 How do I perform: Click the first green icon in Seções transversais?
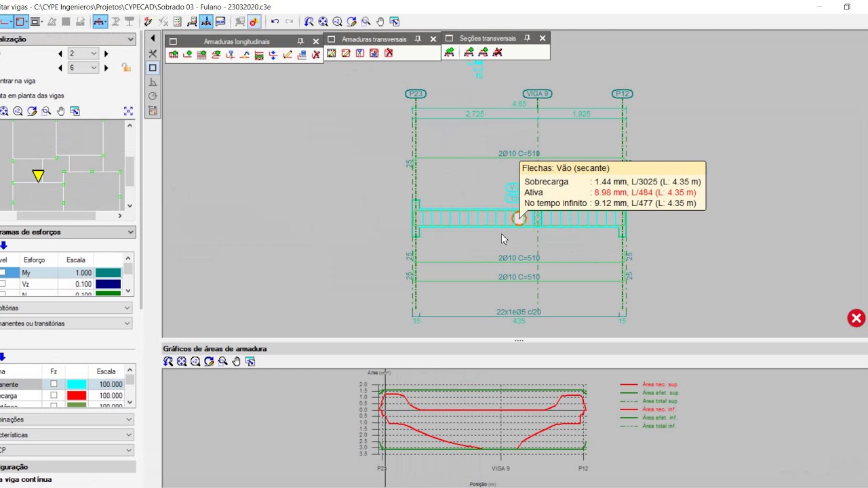coord(449,52)
